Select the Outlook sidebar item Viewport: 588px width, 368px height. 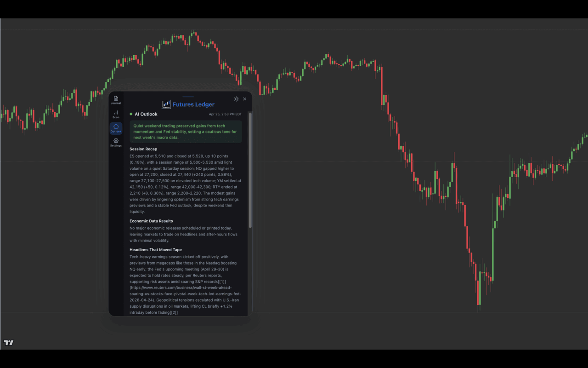point(116,128)
